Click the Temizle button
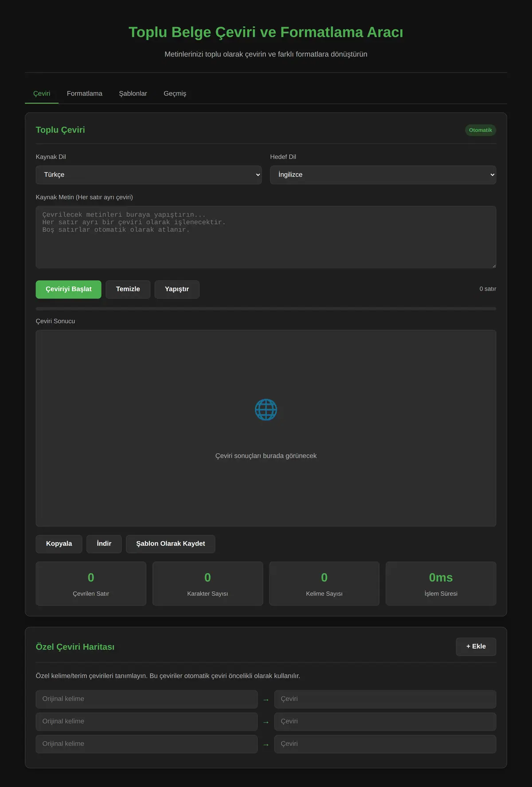The height and width of the screenshot is (787, 532). coord(128,289)
